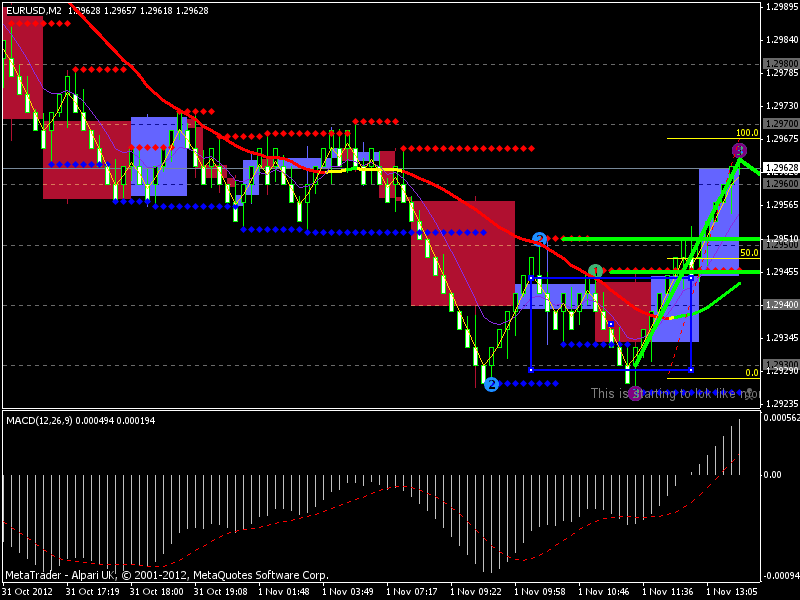Select the MACD(12,26,9) indicator label
The image size is (800, 600).
pos(39,420)
